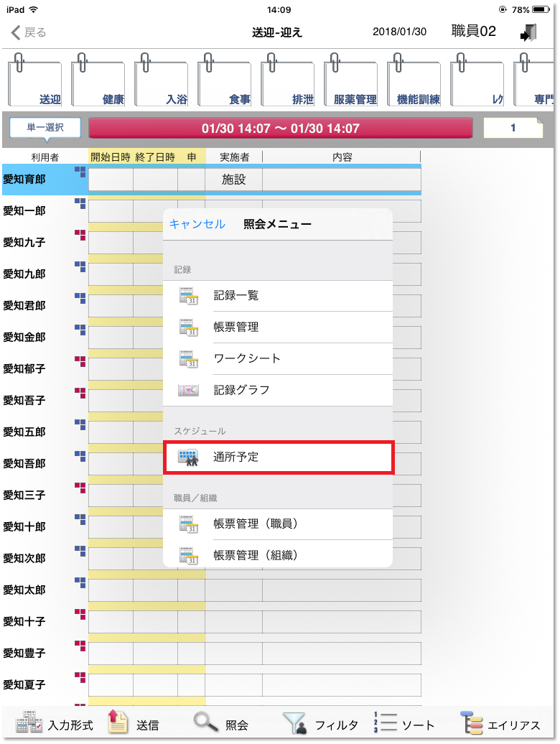Screen dimensions: 560x744
Task: Tap the ソート sort icon
Action: pyautogui.click(x=386, y=722)
